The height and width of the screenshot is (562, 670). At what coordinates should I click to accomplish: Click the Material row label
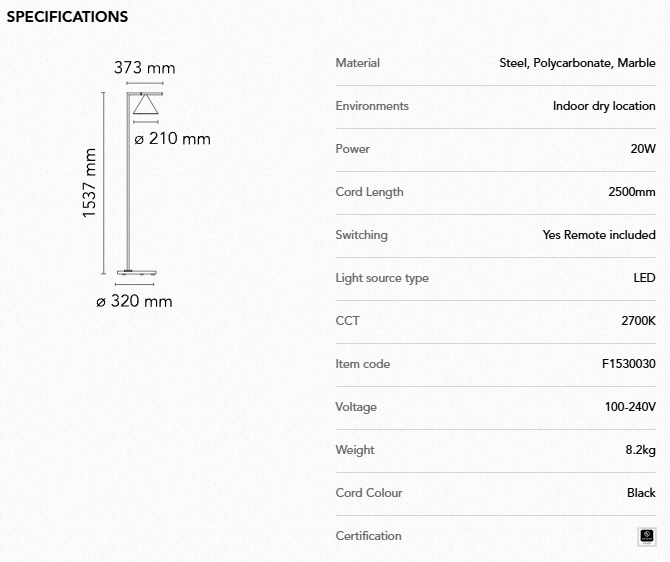click(358, 63)
